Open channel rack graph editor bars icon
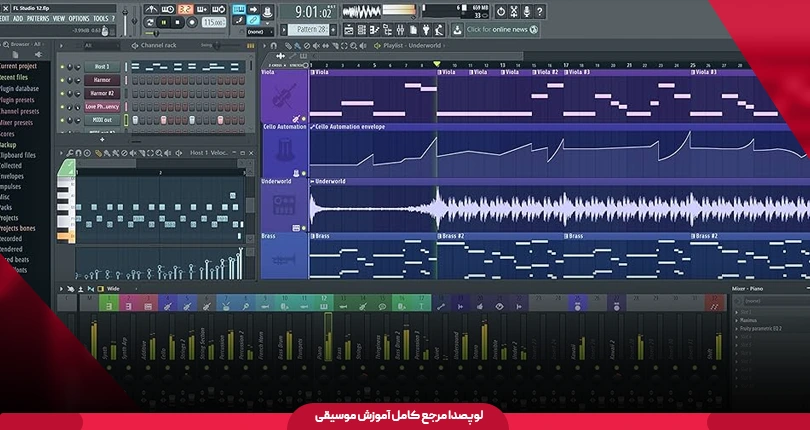The width and height of the screenshot is (810, 430). (251, 45)
